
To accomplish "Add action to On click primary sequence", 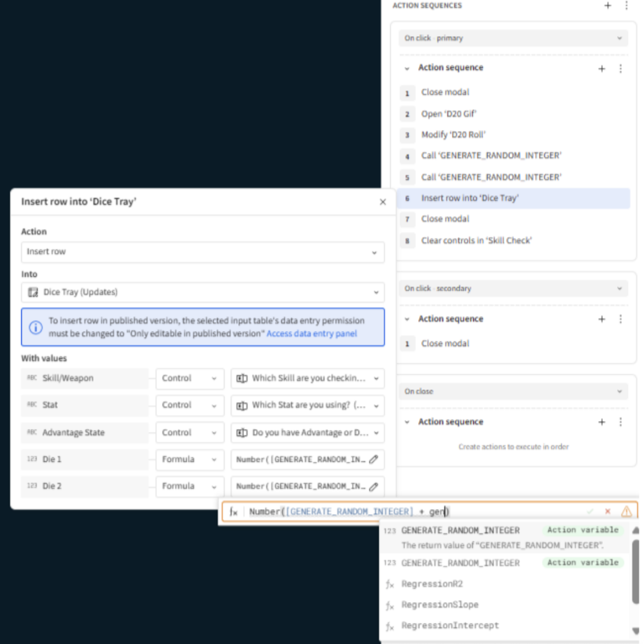I will (601, 68).
